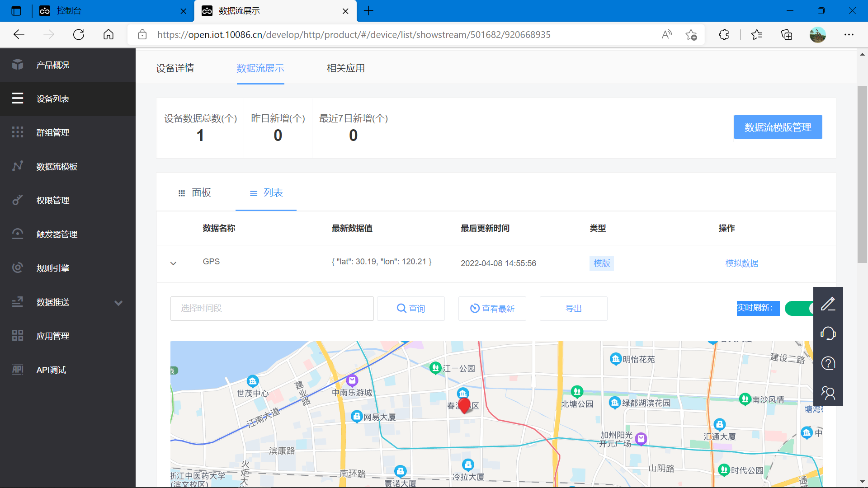Open the 选择时间段 time range picker
The width and height of the screenshot is (868, 488).
click(x=272, y=309)
